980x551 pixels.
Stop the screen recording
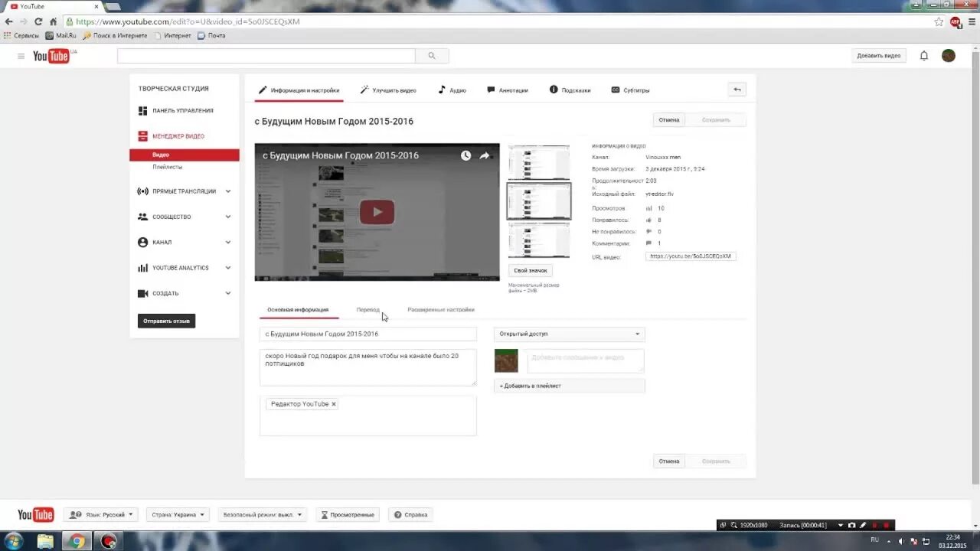tap(887, 525)
